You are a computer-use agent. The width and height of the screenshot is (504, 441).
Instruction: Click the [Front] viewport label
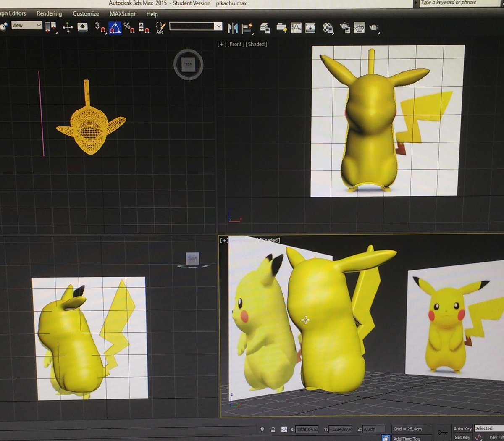236,44
